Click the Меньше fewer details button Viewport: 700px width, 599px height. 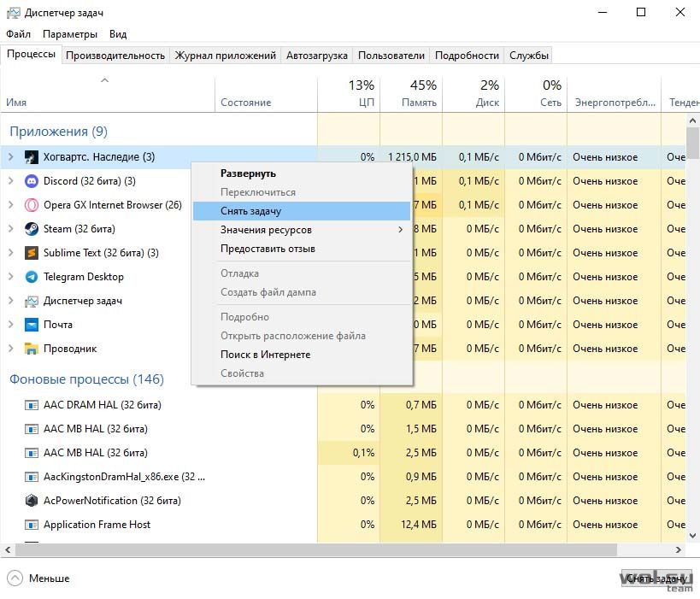click(x=38, y=578)
